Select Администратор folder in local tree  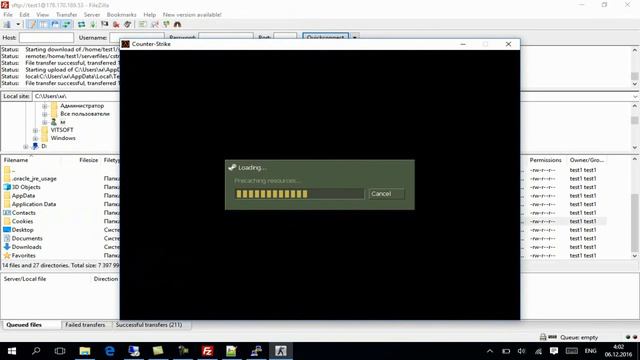click(82, 105)
